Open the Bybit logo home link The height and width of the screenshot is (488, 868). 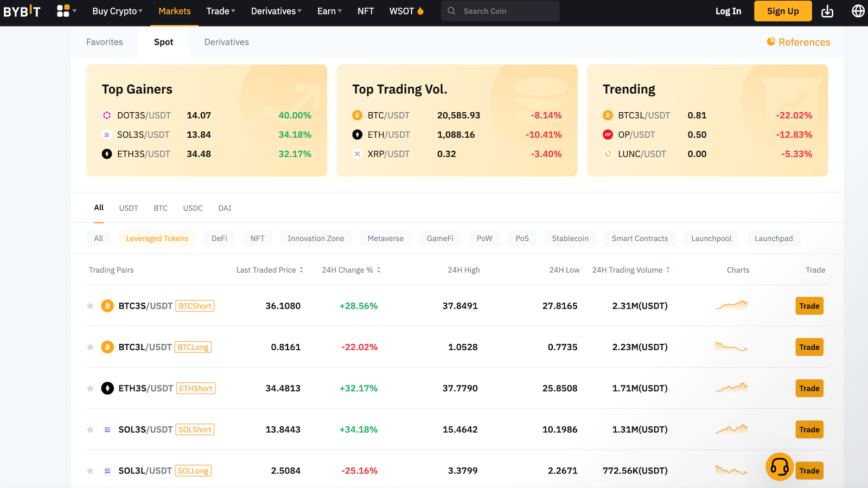click(x=22, y=11)
